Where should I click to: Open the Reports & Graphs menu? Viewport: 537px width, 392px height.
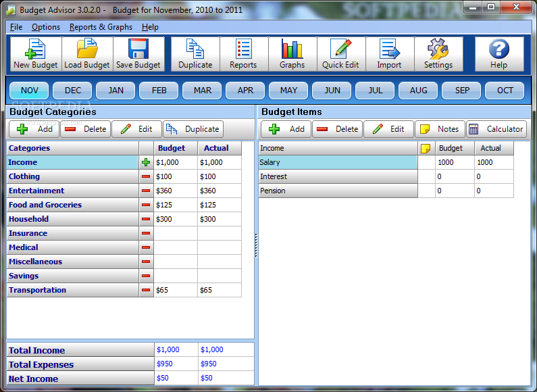101,27
